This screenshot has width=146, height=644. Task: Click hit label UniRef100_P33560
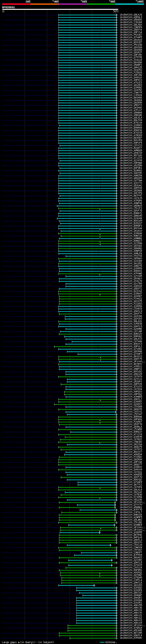tap(131, 457)
